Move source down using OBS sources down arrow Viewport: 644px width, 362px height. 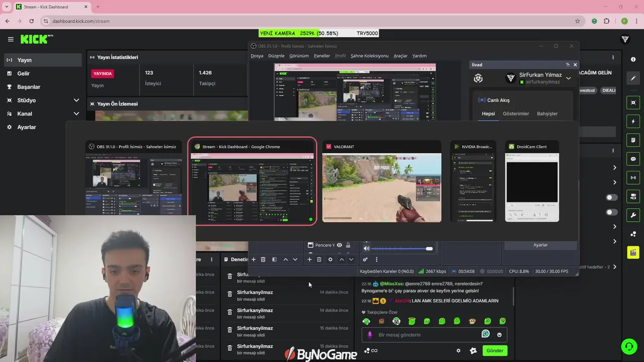[351, 259]
